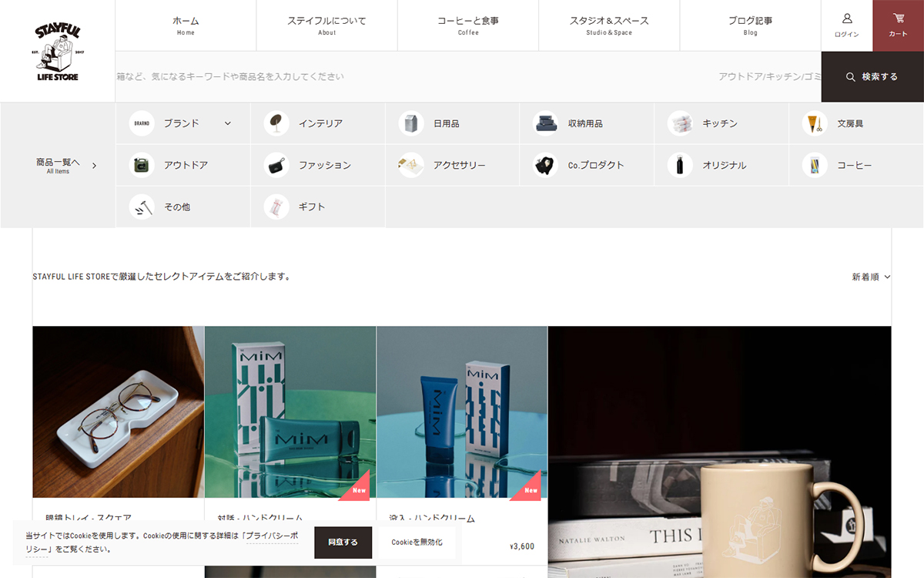Image resolution: width=924 pixels, height=578 pixels.
Task: Click the アウトドア category icon
Action: (142, 165)
